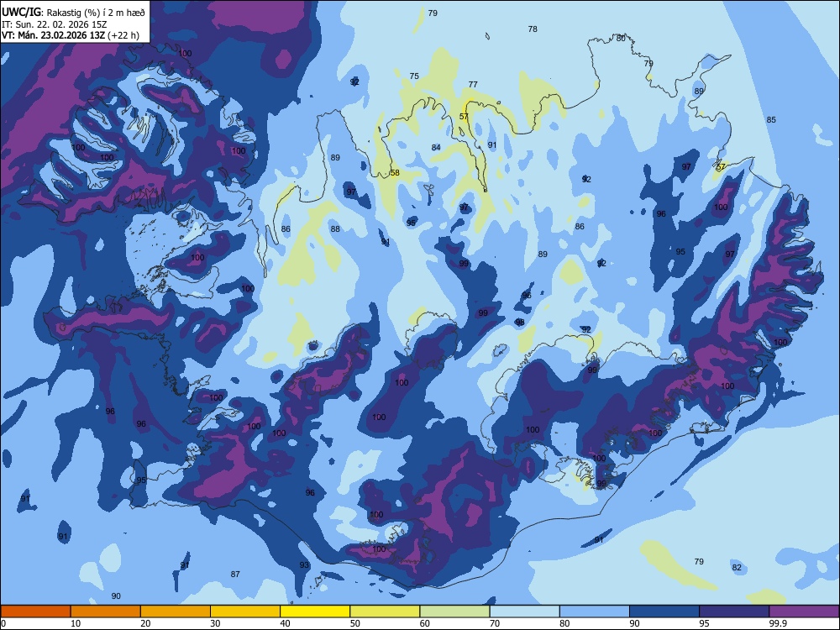The image size is (840, 630).
Task: Click the 20–30 amber legend swatch
Action: tap(176, 612)
